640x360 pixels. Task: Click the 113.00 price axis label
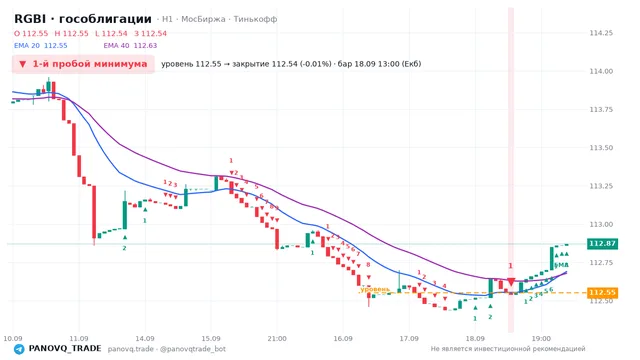(601, 224)
